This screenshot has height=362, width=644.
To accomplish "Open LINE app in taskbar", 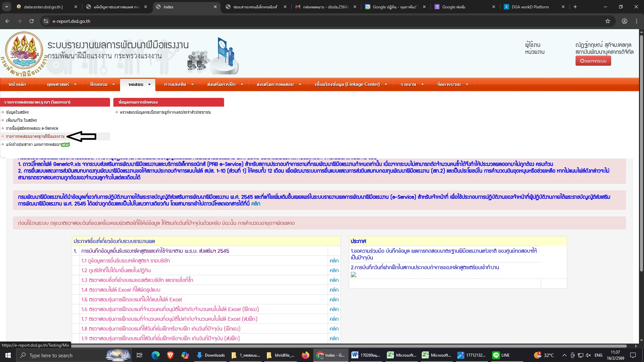I will coord(501,355).
